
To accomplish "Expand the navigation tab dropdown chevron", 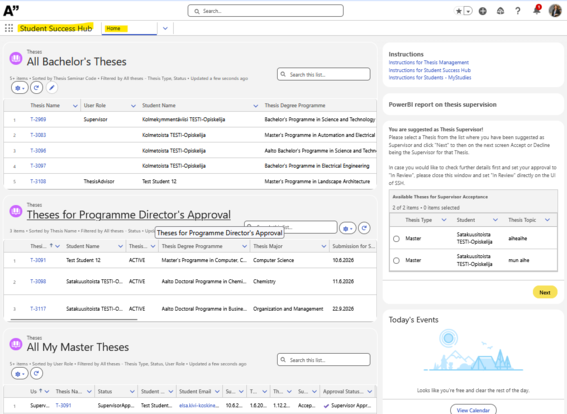I will [165, 28].
